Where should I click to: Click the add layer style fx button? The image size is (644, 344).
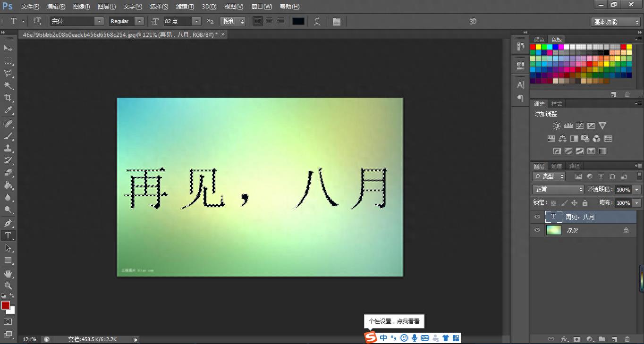pyautogui.click(x=564, y=339)
